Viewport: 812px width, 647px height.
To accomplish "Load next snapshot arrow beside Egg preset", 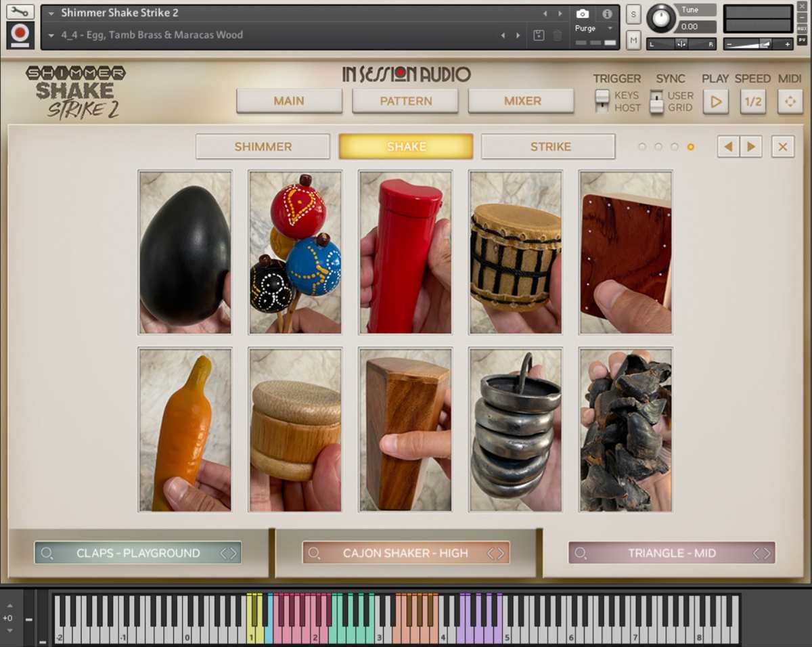I will coord(518,35).
